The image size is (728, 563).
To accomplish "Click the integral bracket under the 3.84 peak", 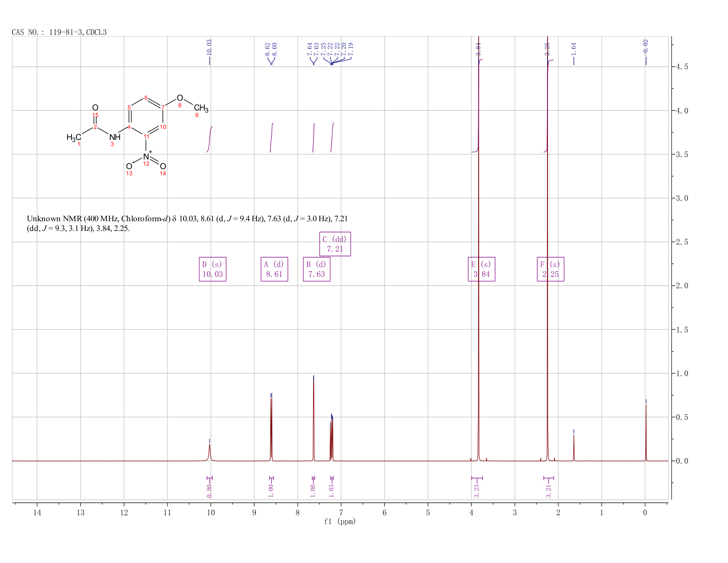I will tap(477, 478).
